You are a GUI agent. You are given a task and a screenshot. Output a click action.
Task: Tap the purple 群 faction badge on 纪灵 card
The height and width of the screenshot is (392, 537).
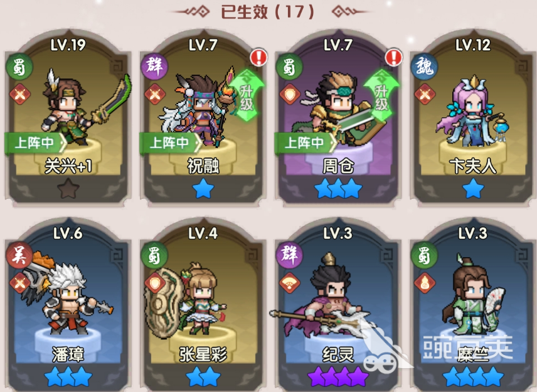pyautogui.click(x=289, y=255)
